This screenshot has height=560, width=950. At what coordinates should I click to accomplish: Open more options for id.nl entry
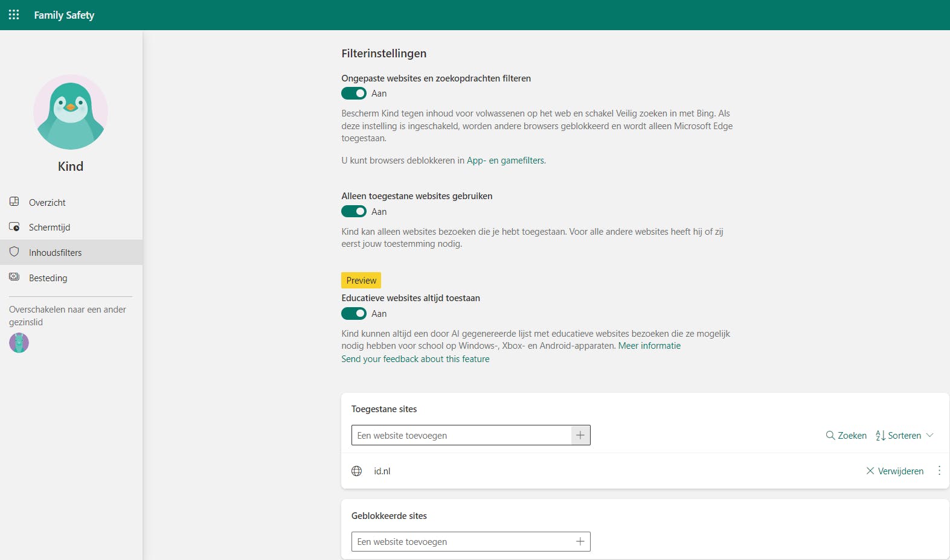[939, 471]
